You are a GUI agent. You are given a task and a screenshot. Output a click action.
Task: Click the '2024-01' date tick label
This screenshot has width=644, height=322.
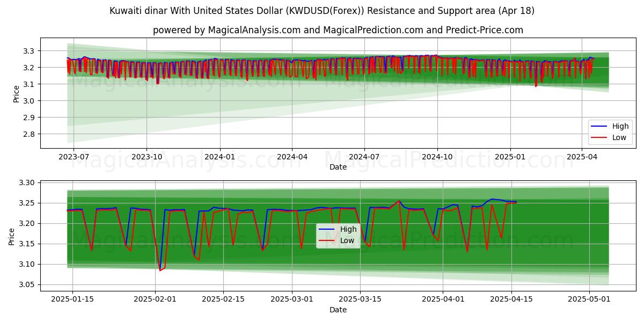click(x=219, y=157)
